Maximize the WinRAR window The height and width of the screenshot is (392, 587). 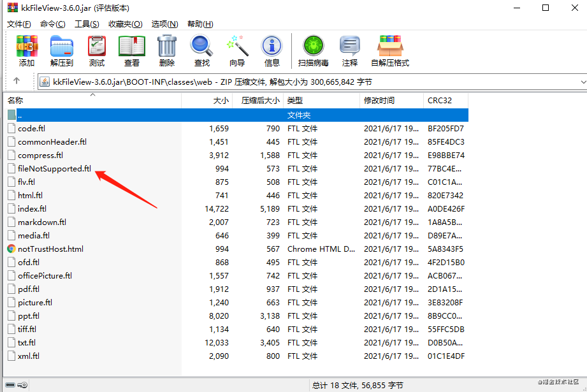click(x=546, y=8)
